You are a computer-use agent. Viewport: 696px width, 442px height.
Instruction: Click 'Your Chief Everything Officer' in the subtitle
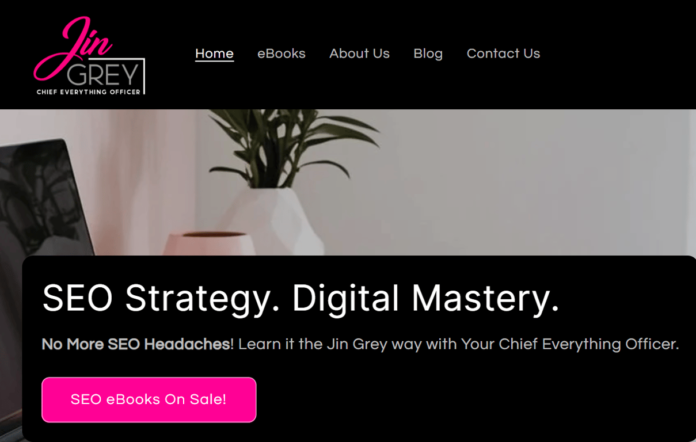(570, 344)
